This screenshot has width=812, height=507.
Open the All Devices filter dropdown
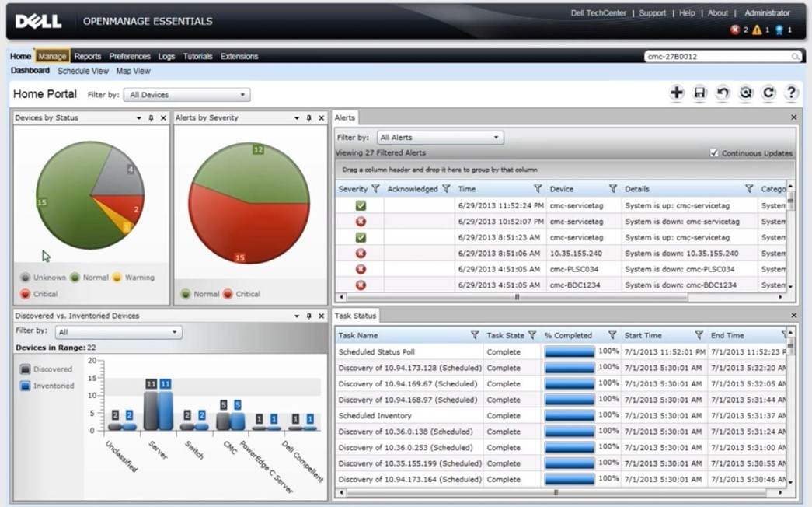(187, 95)
